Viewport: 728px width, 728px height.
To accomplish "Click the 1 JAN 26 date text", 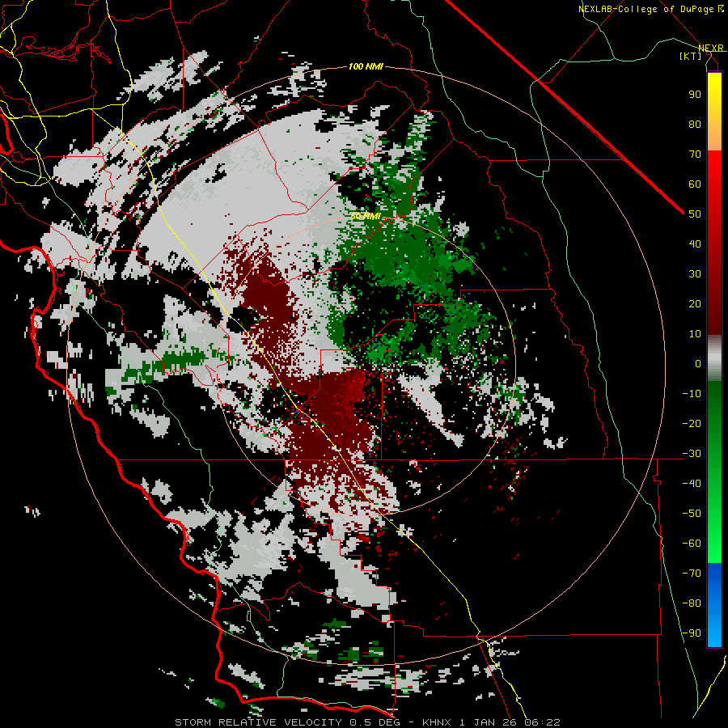I will 489,722.
